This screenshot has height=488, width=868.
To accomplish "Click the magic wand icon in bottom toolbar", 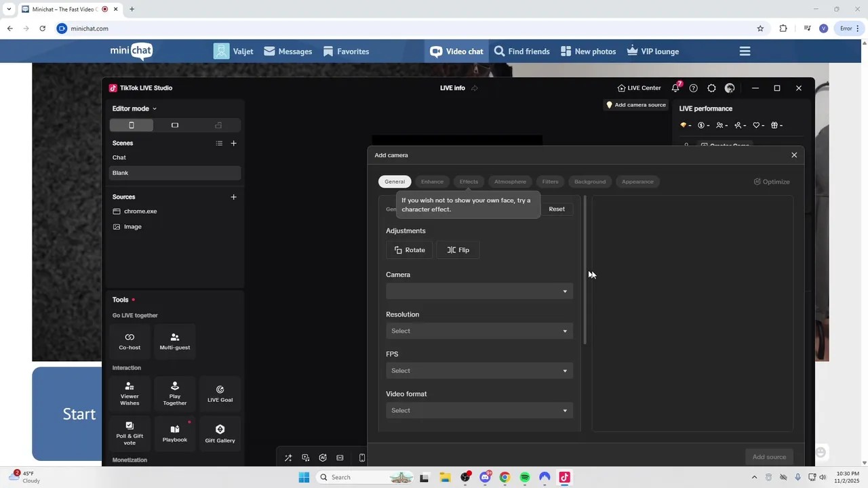I will 288,458.
